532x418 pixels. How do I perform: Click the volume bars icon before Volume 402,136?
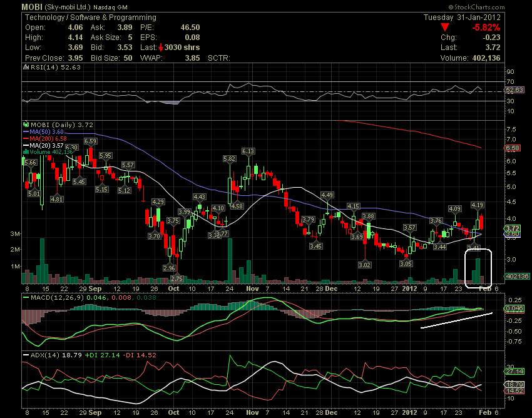coord(26,151)
